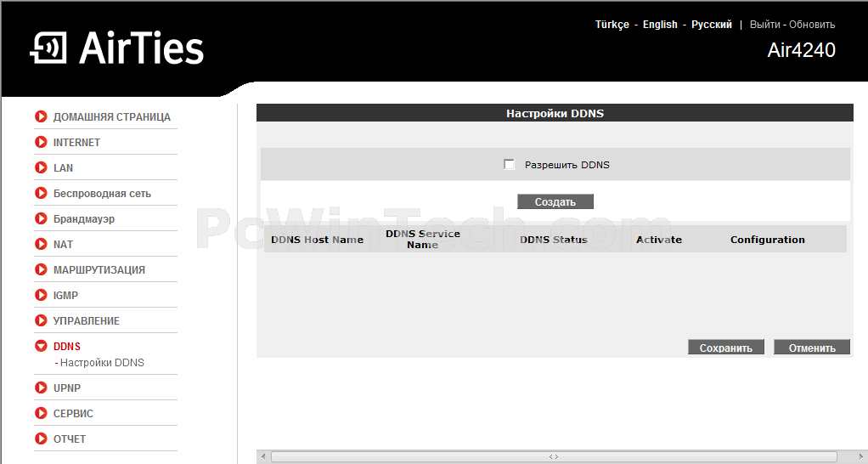Click the Activate column header
This screenshot has height=464, width=868.
click(659, 240)
